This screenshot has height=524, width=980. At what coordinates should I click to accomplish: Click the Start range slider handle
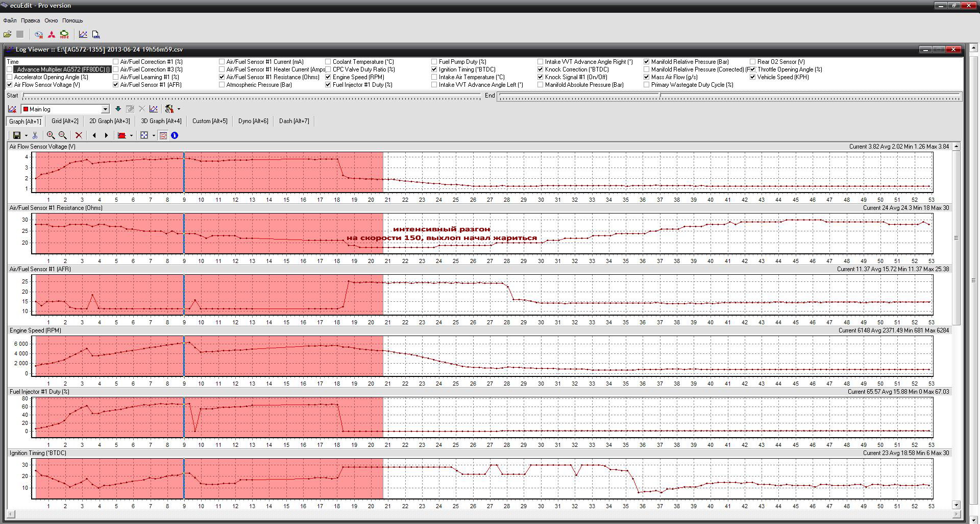(23, 96)
